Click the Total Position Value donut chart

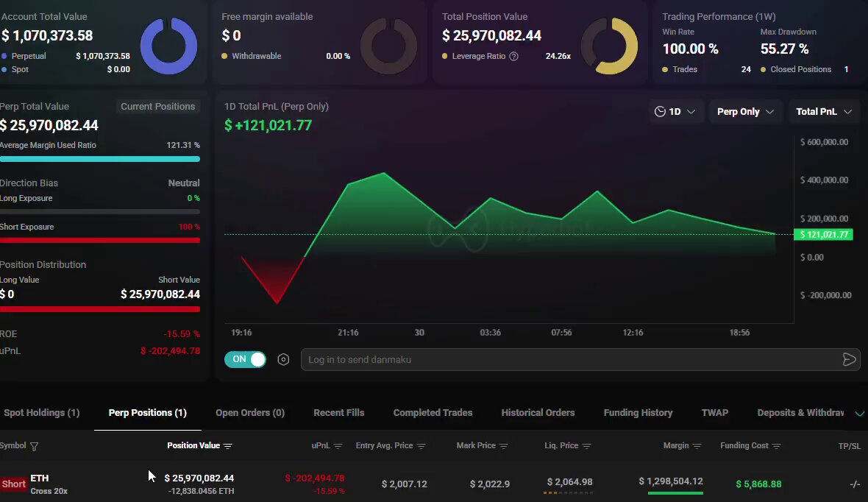pos(609,46)
